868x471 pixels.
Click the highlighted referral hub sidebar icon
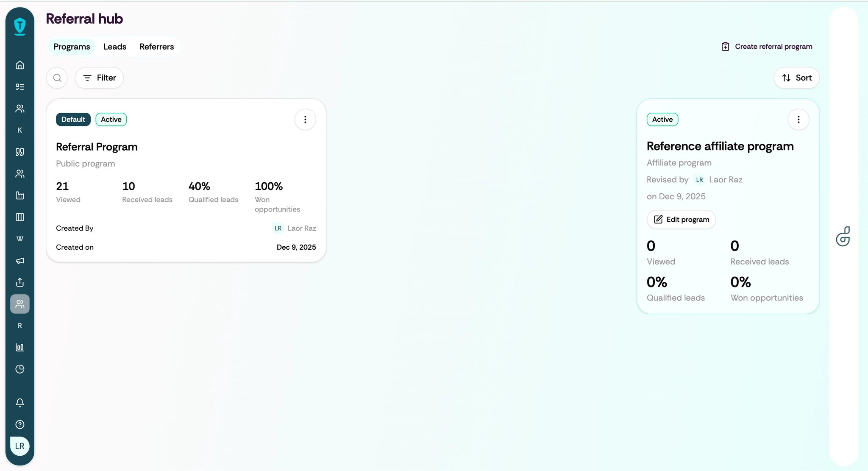[x=20, y=304]
